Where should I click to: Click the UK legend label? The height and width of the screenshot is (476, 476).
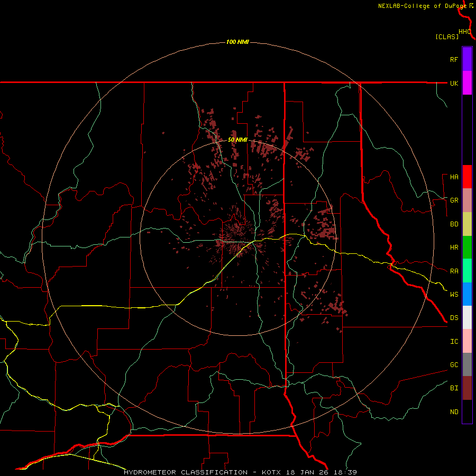click(454, 83)
